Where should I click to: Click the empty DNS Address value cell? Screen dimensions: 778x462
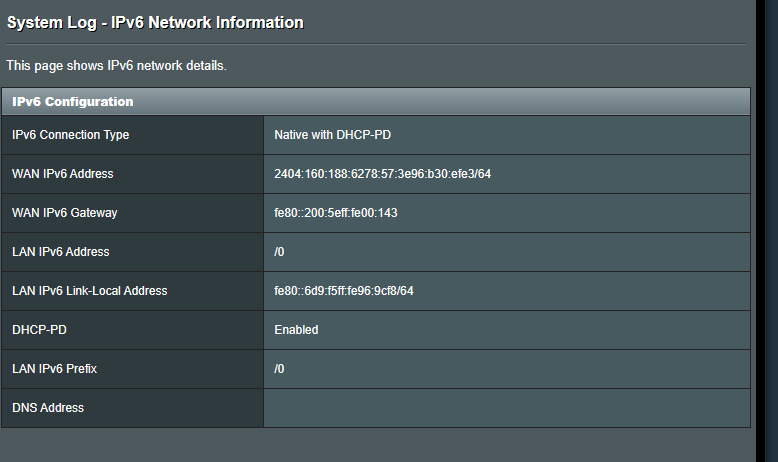pos(507,408)
